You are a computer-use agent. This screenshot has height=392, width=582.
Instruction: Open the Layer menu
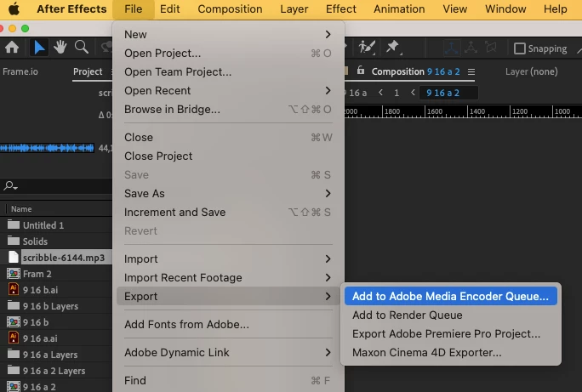(x=294, y=9)
